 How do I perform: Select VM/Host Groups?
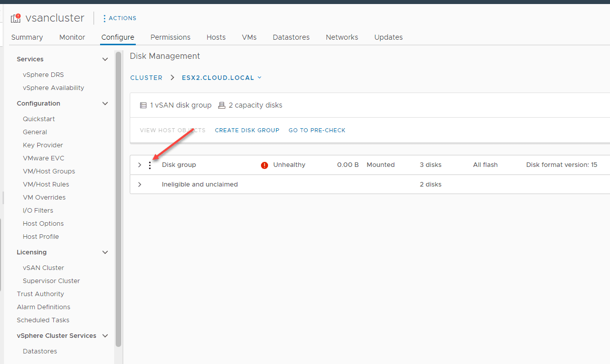(x=49, y=171)
